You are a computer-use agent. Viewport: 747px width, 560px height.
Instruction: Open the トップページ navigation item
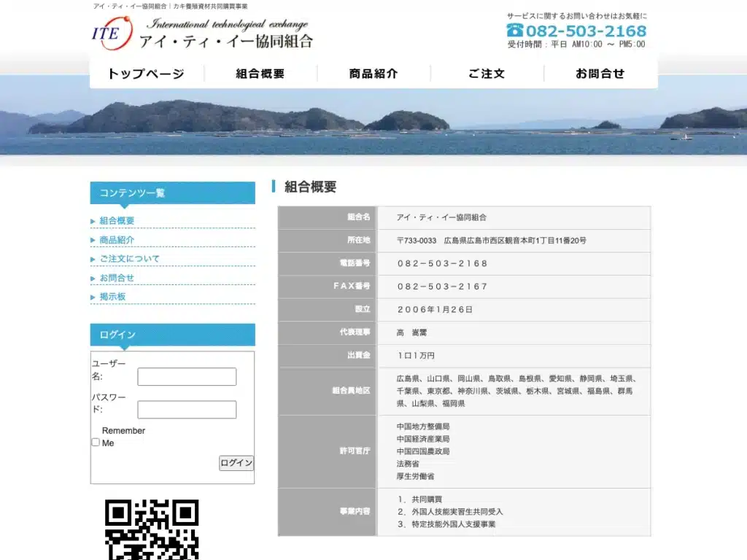146,74
